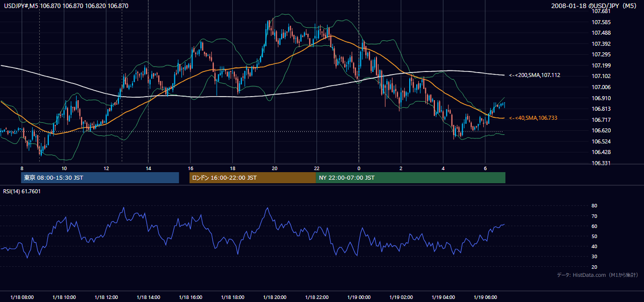Click RSI scale level 60
Screen dimensions: 644x302
click(594, 226)
